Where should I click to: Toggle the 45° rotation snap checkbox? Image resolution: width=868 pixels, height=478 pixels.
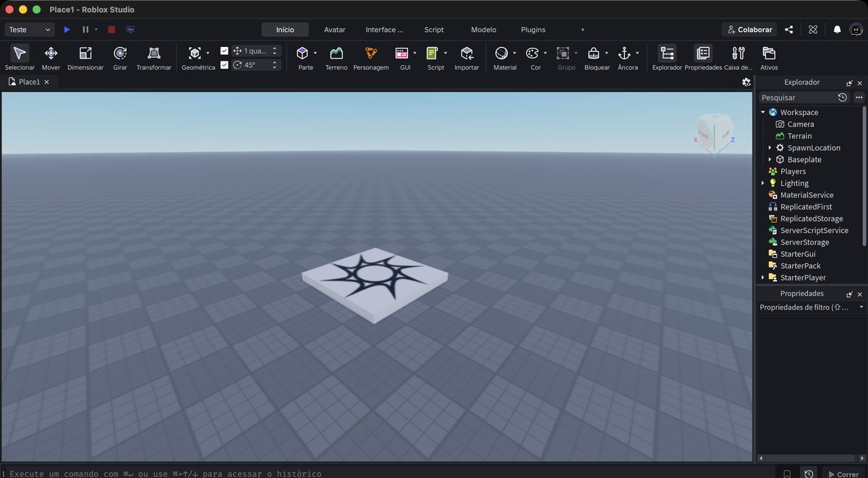224,65
